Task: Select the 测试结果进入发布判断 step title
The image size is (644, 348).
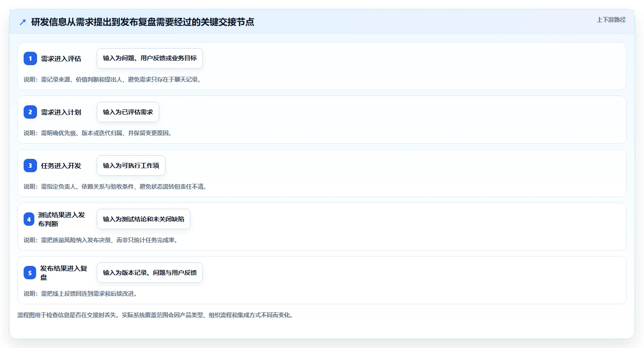Action: pyautogui.click(x=62, y=219)
